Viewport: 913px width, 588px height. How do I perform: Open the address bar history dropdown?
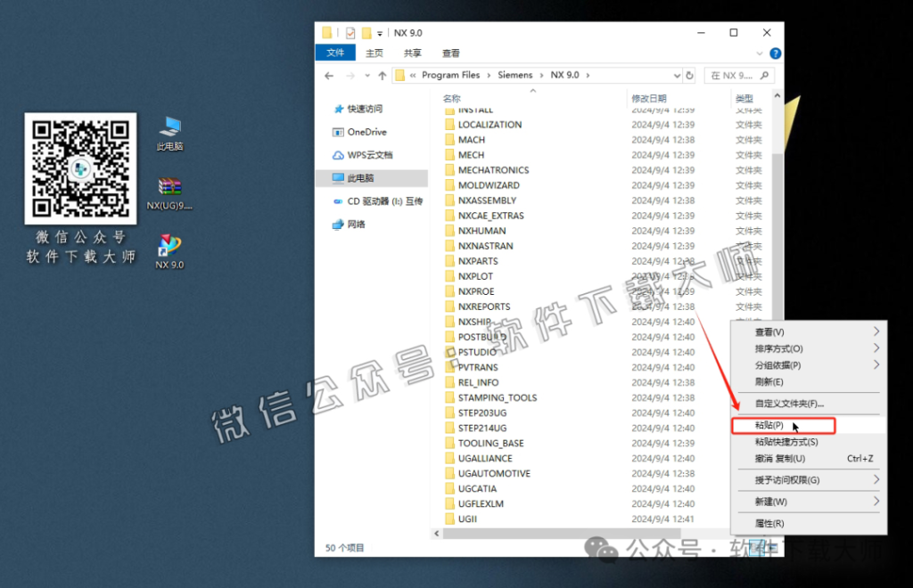pos(675,75)
